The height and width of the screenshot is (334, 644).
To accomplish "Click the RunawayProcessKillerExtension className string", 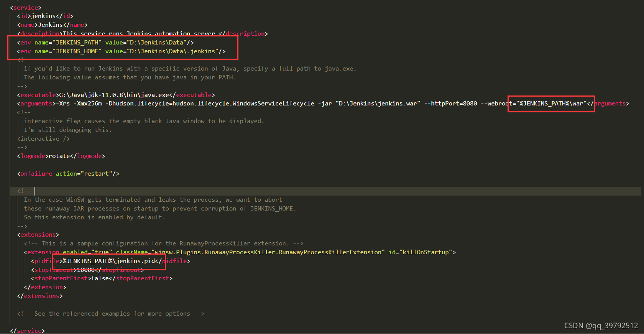I will [x=268, y=252].
